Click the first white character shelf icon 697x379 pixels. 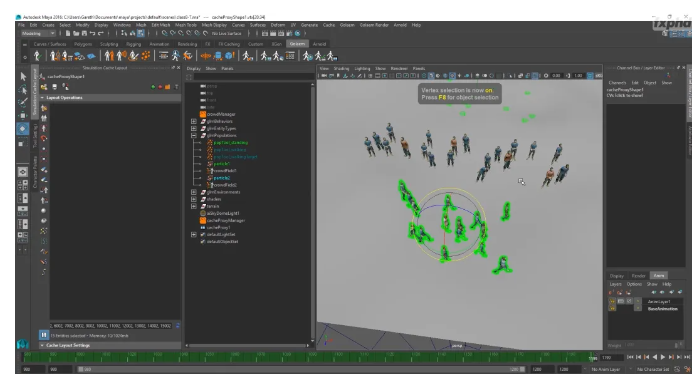click(37, 56)
